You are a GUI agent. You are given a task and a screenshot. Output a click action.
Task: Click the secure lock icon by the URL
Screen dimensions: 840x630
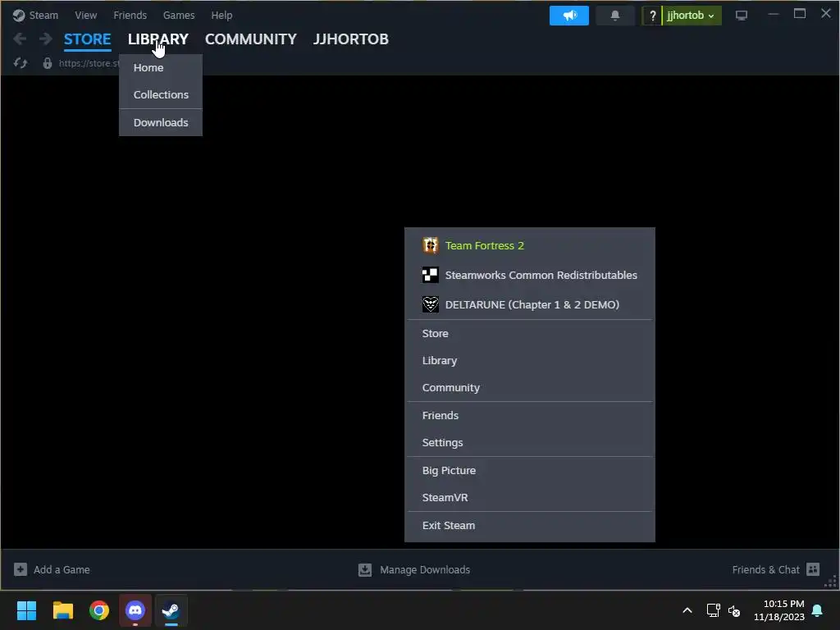pos(47,63)
